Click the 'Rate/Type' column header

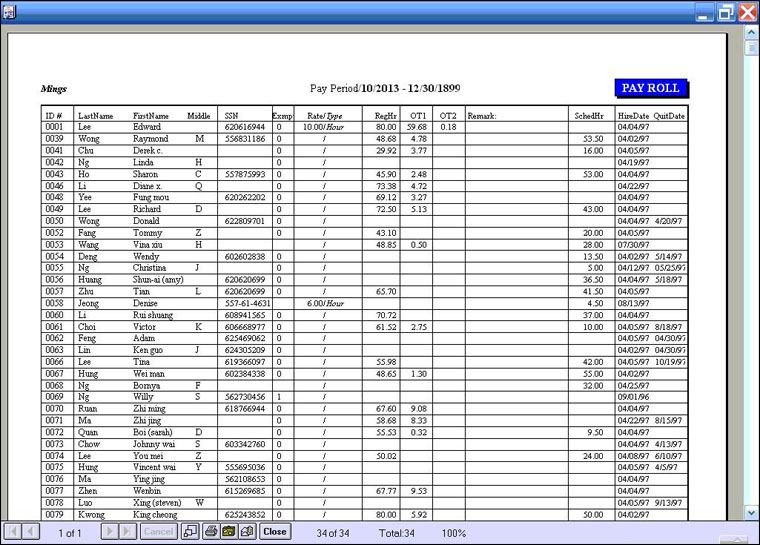pos(325,116)
